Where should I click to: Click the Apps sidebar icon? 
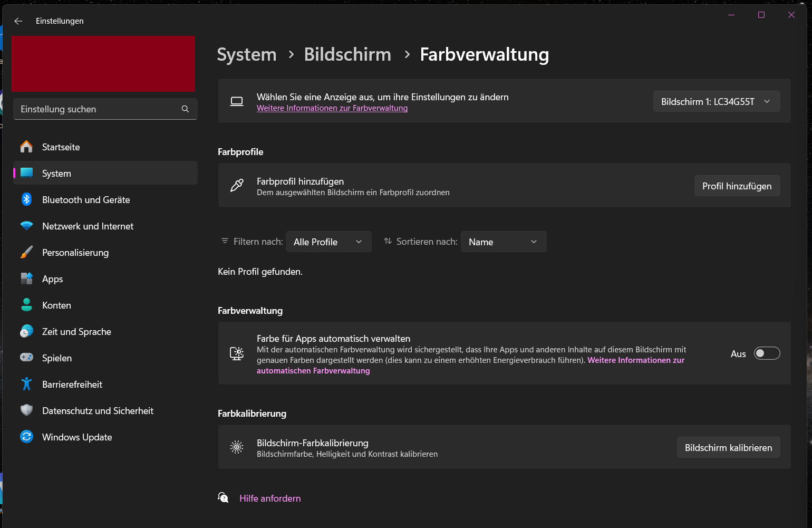[26, 279]
